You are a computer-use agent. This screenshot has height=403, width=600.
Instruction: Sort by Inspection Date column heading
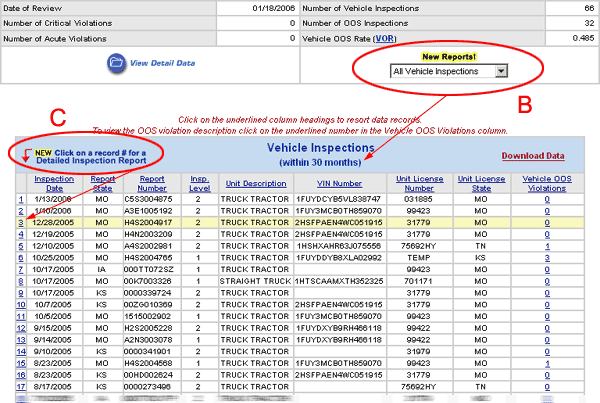click(54, 183)
